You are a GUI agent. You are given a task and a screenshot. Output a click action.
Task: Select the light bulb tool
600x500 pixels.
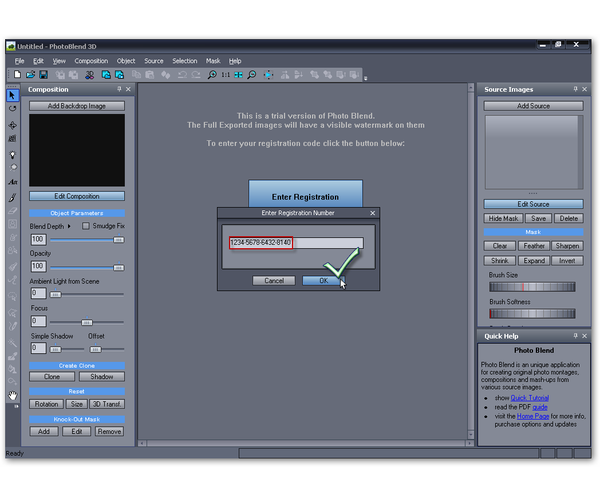pos(13,155)
